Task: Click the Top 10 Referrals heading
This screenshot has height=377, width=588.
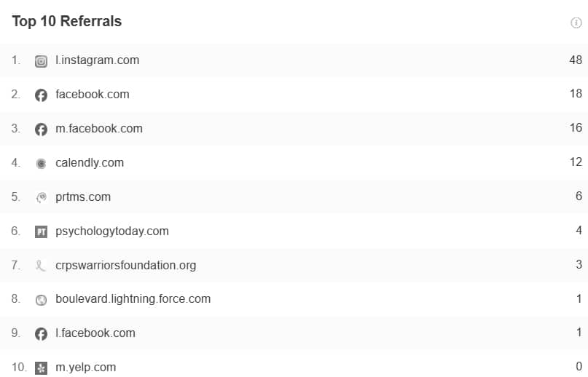Action: pyautogui.click(x=66, y=22)
